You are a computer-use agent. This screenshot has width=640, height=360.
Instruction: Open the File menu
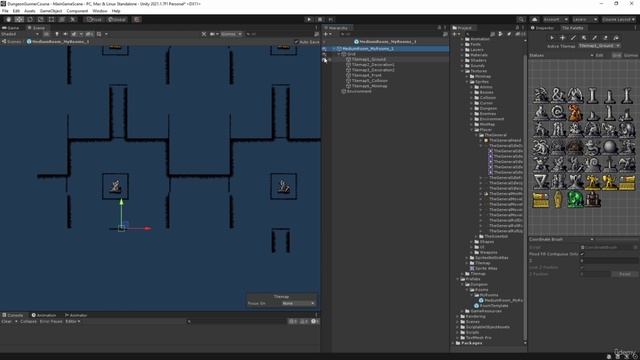5,11
